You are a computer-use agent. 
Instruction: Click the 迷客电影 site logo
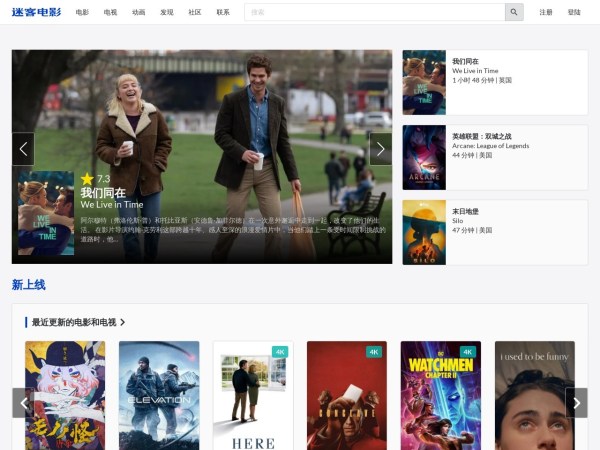click(x=36, y=12)
